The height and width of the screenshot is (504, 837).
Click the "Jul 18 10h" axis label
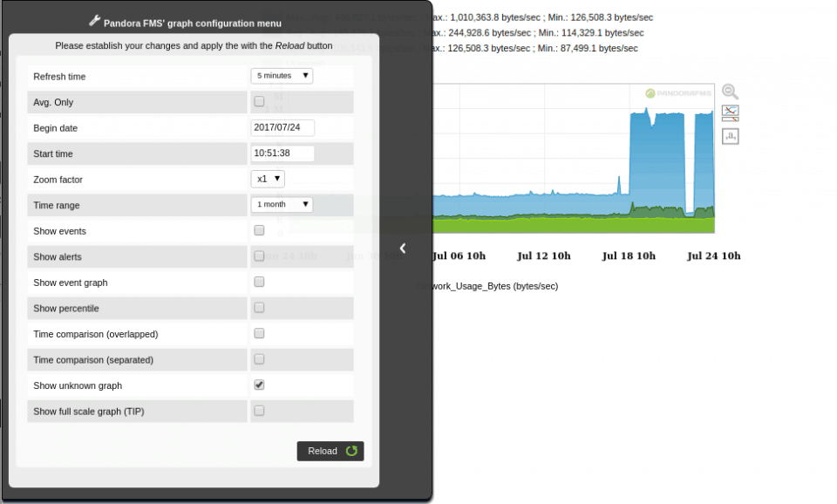pos(629,255)
